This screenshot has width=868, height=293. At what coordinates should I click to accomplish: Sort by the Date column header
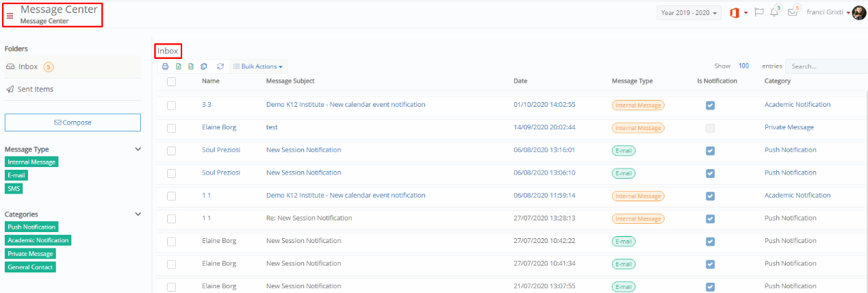pyautogui.click(x=520, y=81)
